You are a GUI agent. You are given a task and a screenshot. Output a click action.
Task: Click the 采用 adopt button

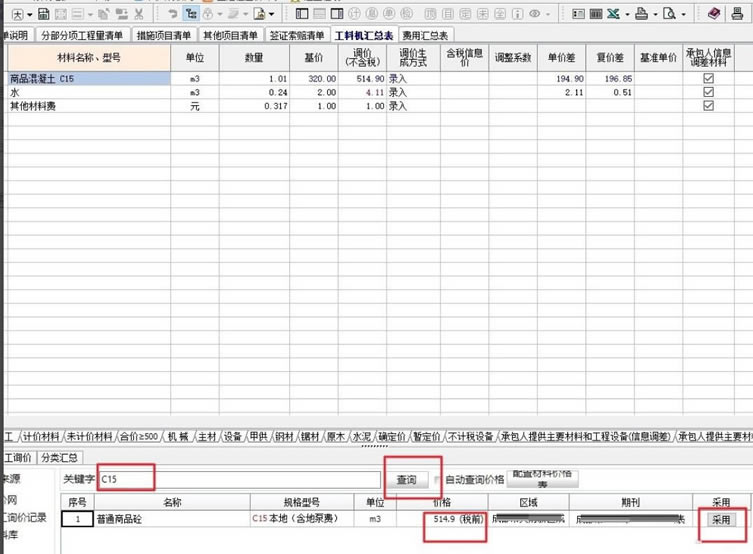coord(721,519)
